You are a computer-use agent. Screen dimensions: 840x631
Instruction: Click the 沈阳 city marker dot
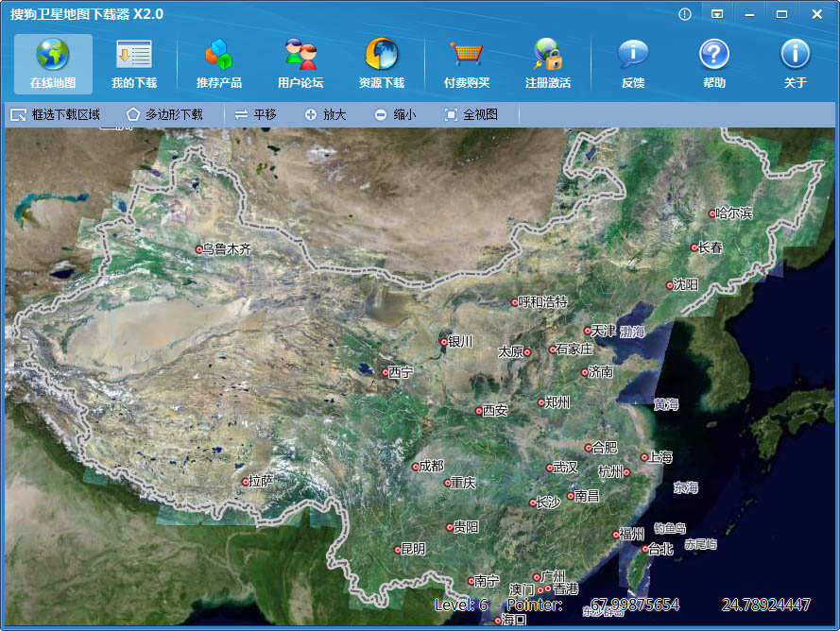pyautogui.click(x=670, y=285)
